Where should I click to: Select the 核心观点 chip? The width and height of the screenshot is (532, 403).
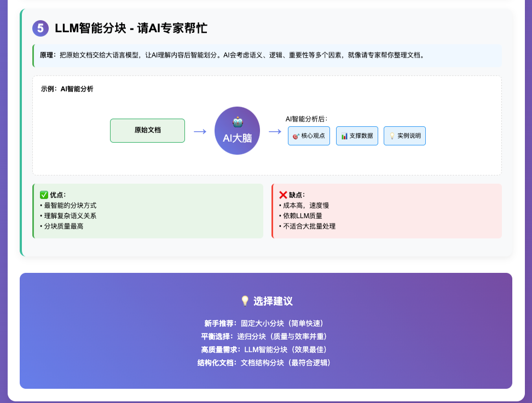tap(309, 136)
